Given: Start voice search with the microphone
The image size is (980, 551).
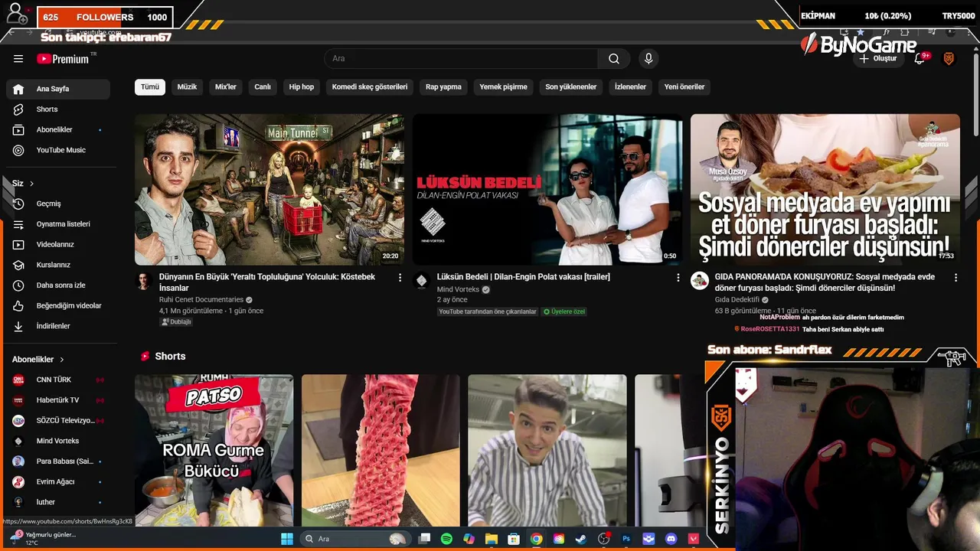Looking at the screenshot, I should pyautogui.click(x=648, y=59).
